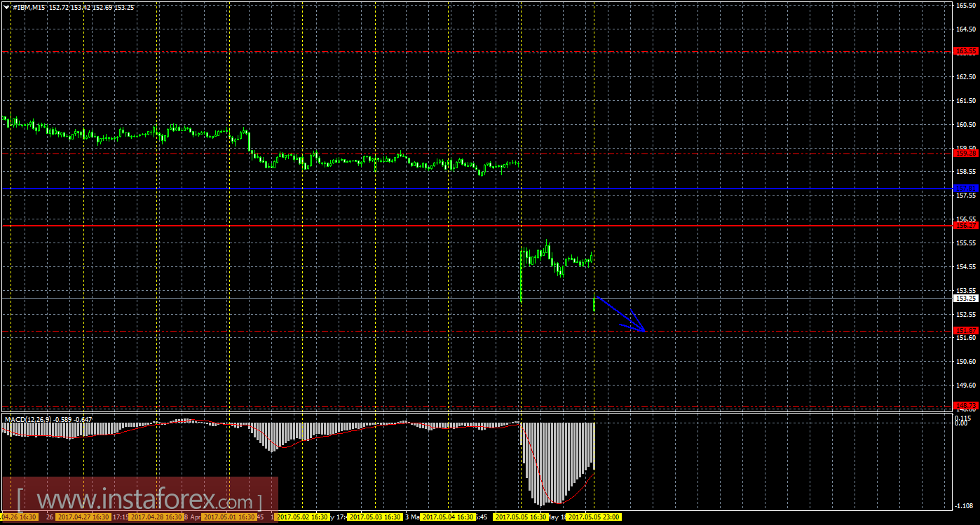The width and height of the screenshot is (980, 525).
Task: Click the current price label 153.25
Action: tap(966, 298)
